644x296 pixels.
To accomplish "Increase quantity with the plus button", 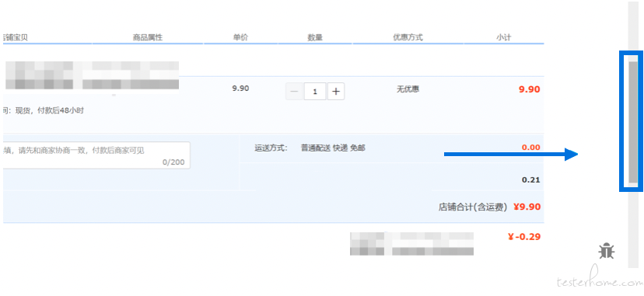I will click(x=335, y=92).
